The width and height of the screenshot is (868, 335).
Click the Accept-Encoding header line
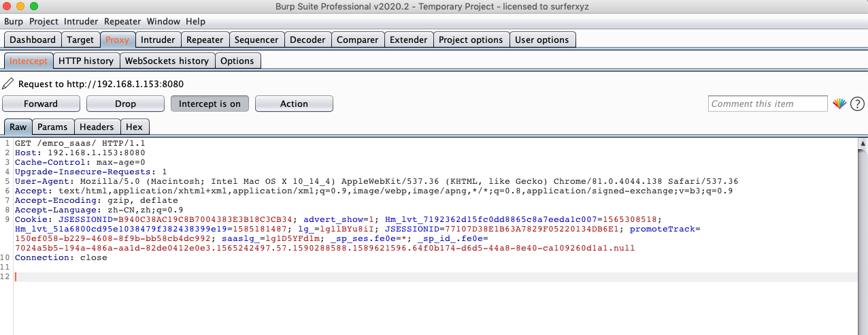point(97,201)
